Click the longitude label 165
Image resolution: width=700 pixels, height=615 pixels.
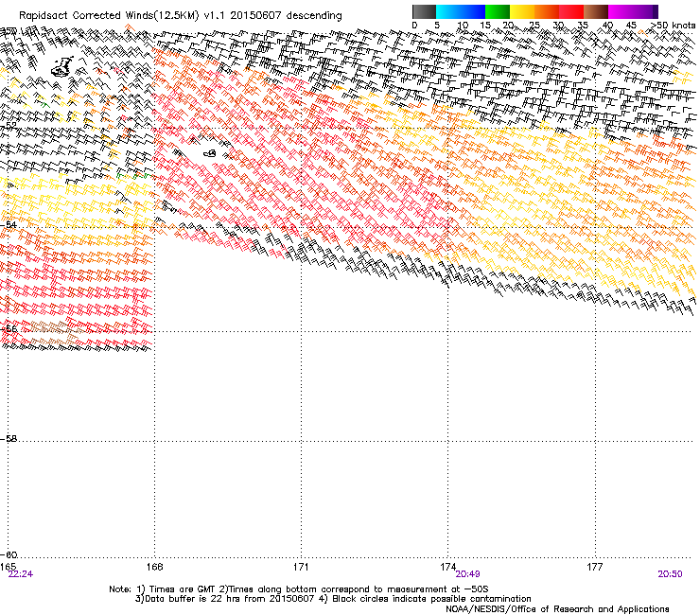[x=8, y=567]
